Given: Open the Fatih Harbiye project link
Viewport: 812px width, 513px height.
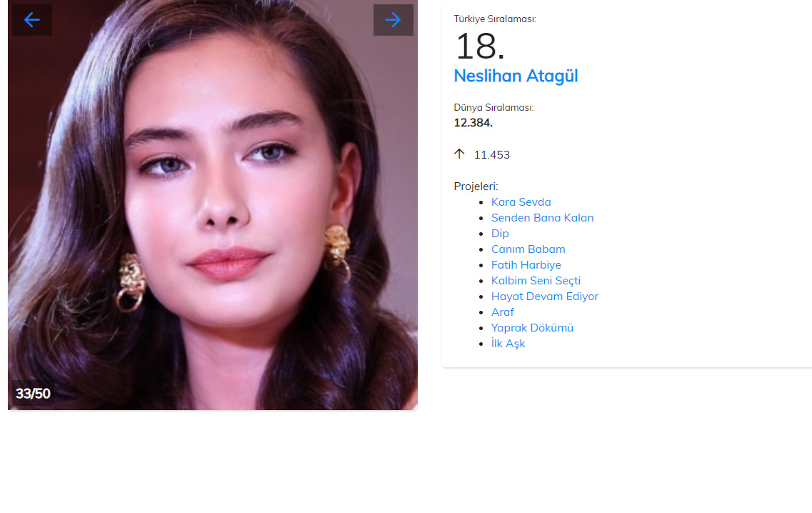Looking at the screenshot, I should [526, 265].
